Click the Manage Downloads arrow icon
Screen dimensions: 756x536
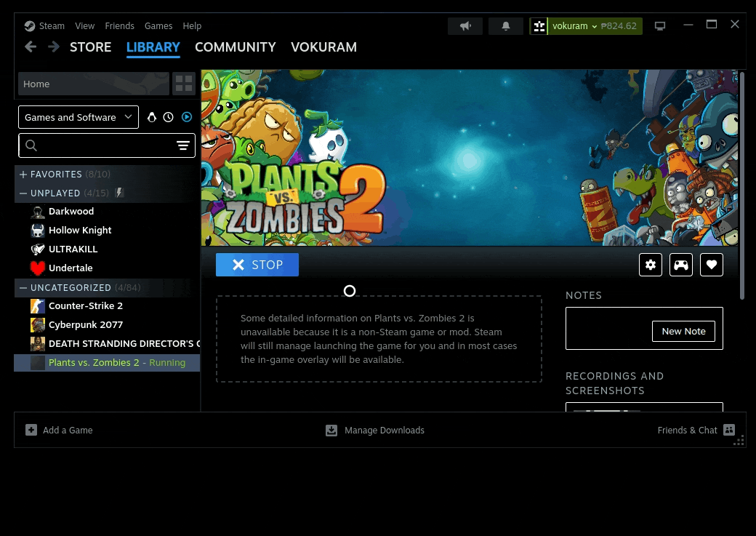pyautogui.click(x=331, y=431)
